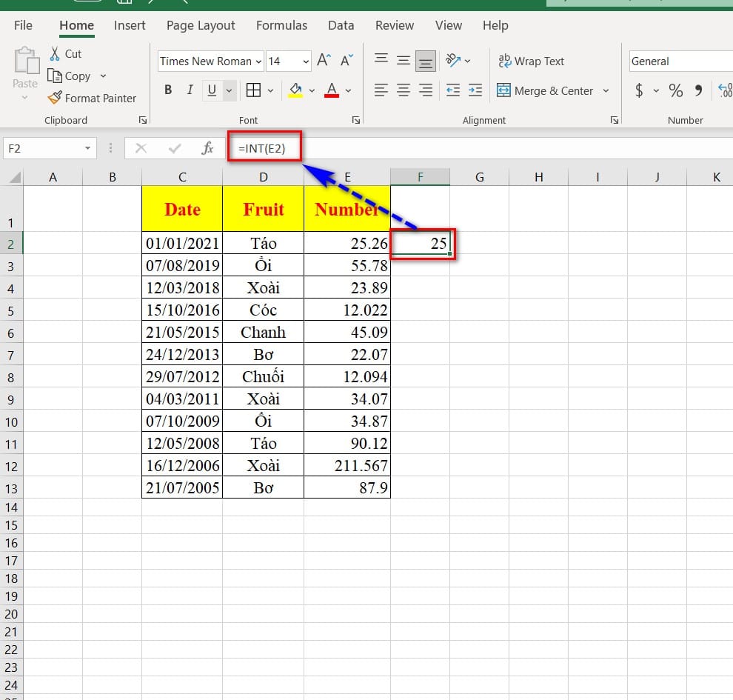733x700 pixels.
Task: Select column header G
Action: [x=479, y=177]
